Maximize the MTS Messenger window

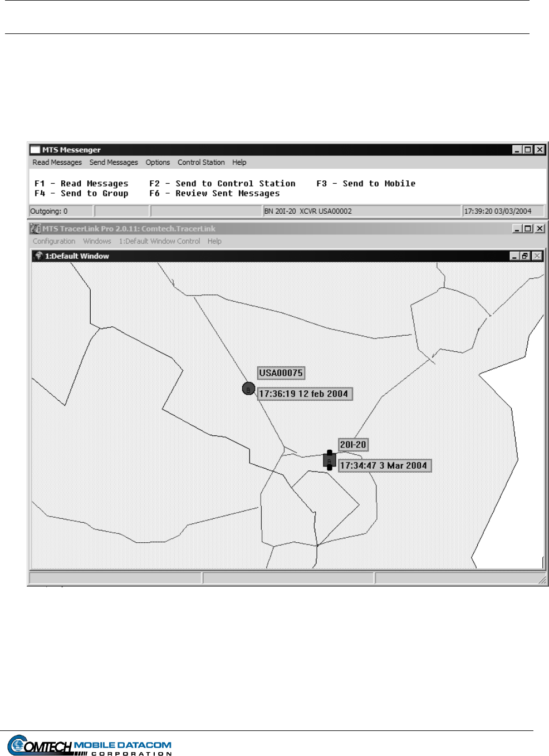click(528, 150)
